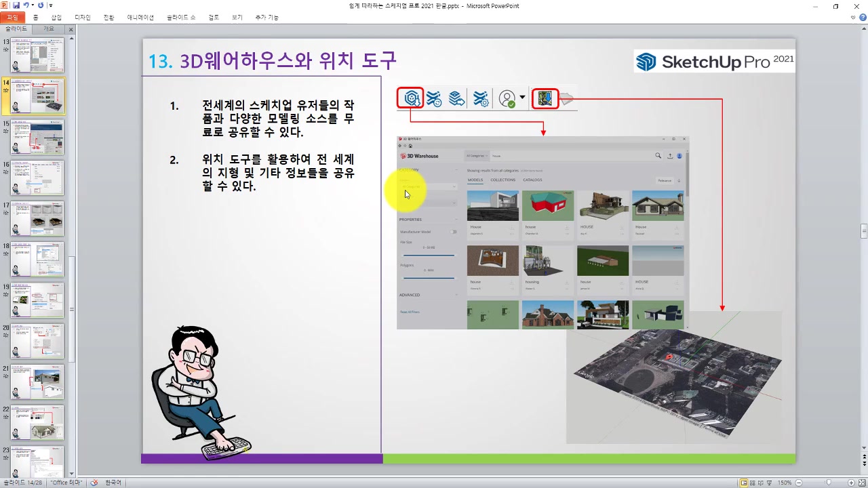The image size is (868, 488).
Task: Select the Add Location tool icon
Action: point(543,98)
